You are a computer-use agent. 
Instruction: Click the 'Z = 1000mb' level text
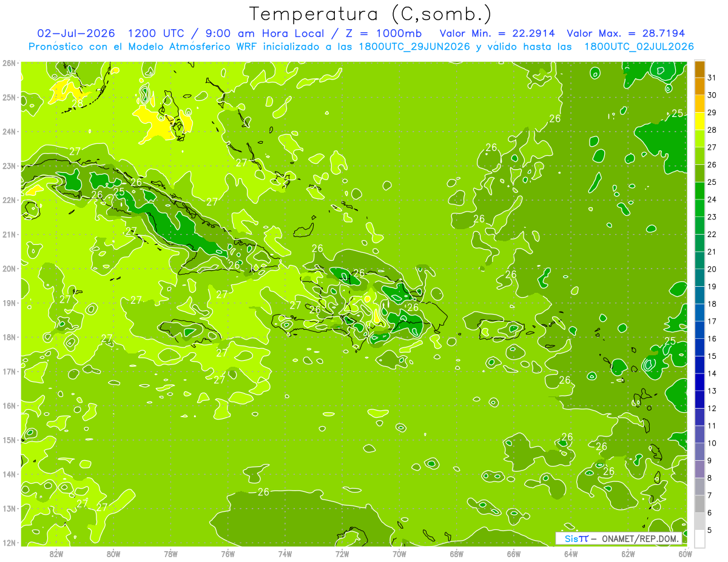[385, 33]
